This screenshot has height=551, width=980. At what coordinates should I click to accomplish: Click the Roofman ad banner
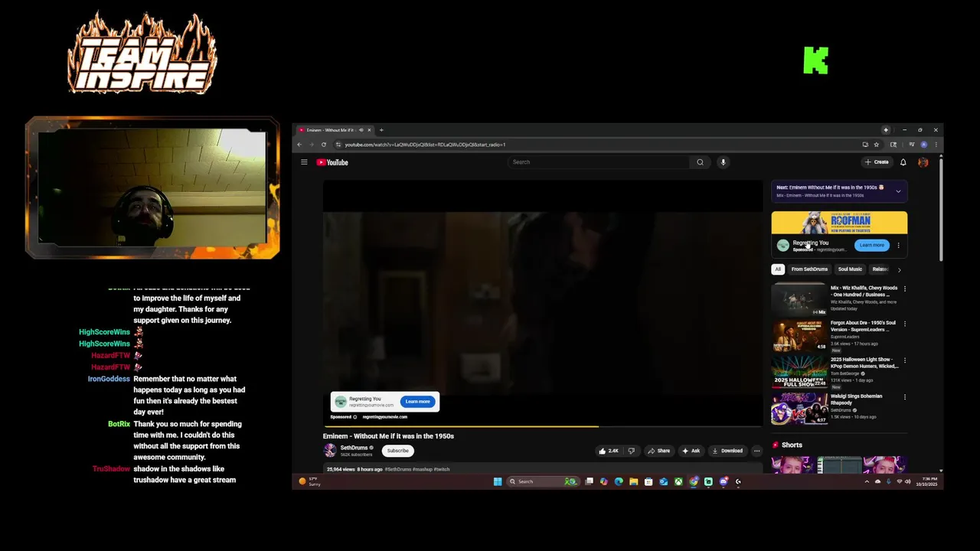click(839, 223)
